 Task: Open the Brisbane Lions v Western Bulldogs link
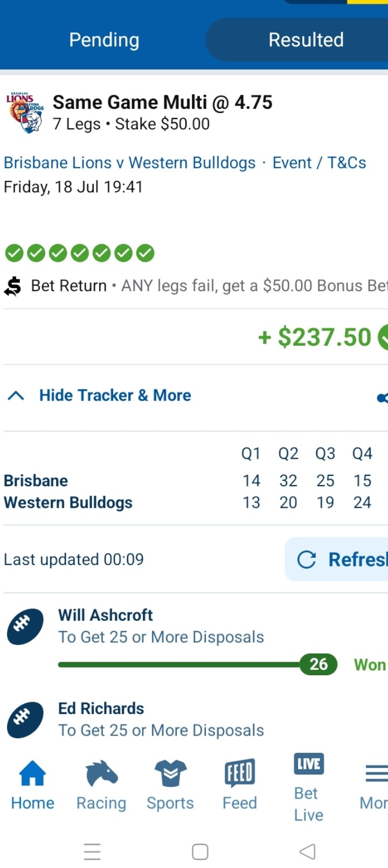(129, 163)
